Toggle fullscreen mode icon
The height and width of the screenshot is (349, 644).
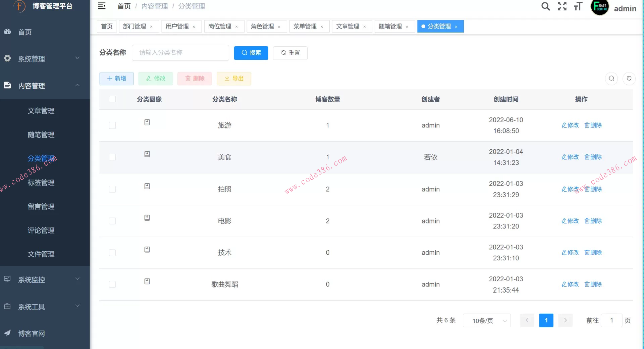coord(562,6)
